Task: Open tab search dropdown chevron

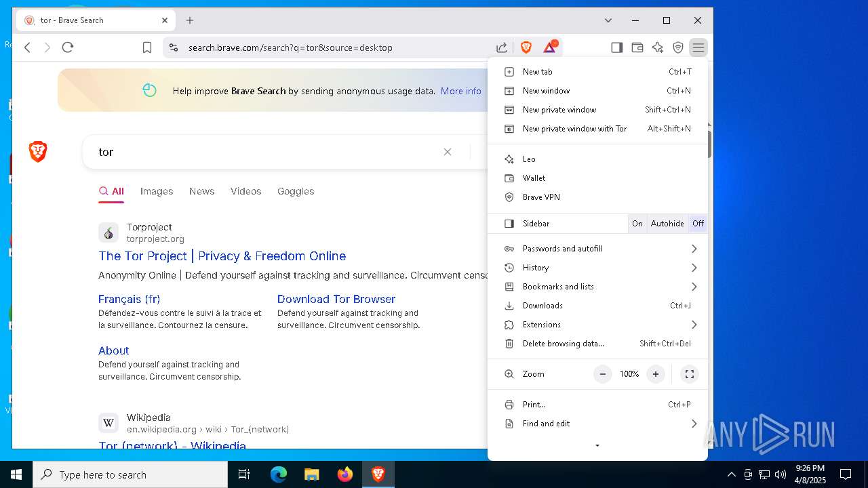Action: click(x=608, y=20)
